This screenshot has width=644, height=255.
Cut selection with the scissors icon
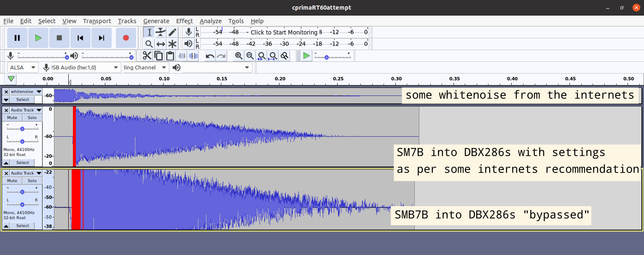[147, 56]
